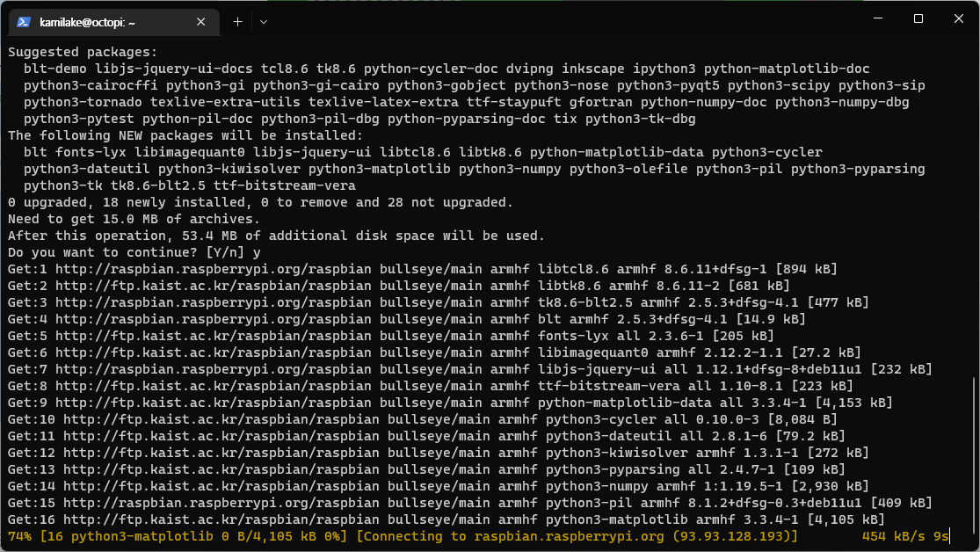Open a new terminal tab
Screen dimensions: 980x552
[x=237, y=22]
